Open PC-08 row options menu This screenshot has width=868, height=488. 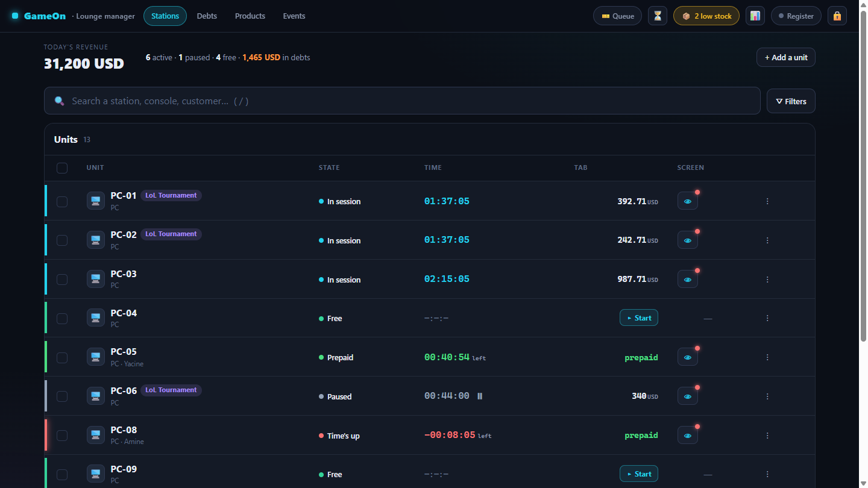pos(767,436)
